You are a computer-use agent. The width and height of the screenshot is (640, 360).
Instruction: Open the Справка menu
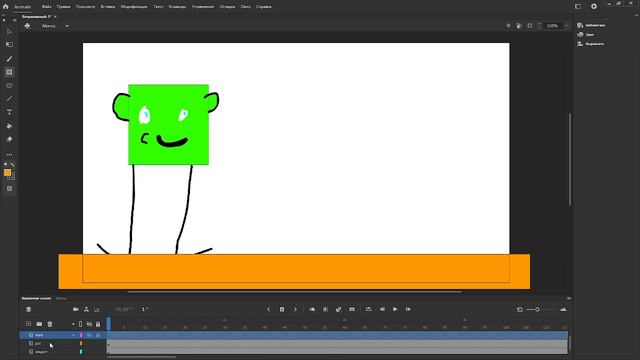coord(264,7)
